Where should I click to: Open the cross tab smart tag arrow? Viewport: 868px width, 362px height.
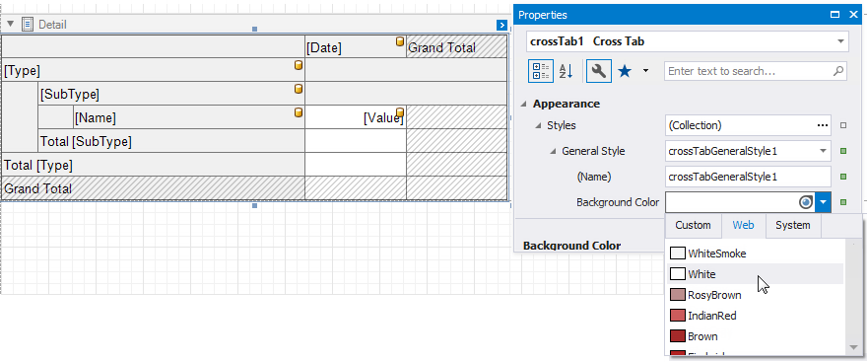[x=501, y=25]
